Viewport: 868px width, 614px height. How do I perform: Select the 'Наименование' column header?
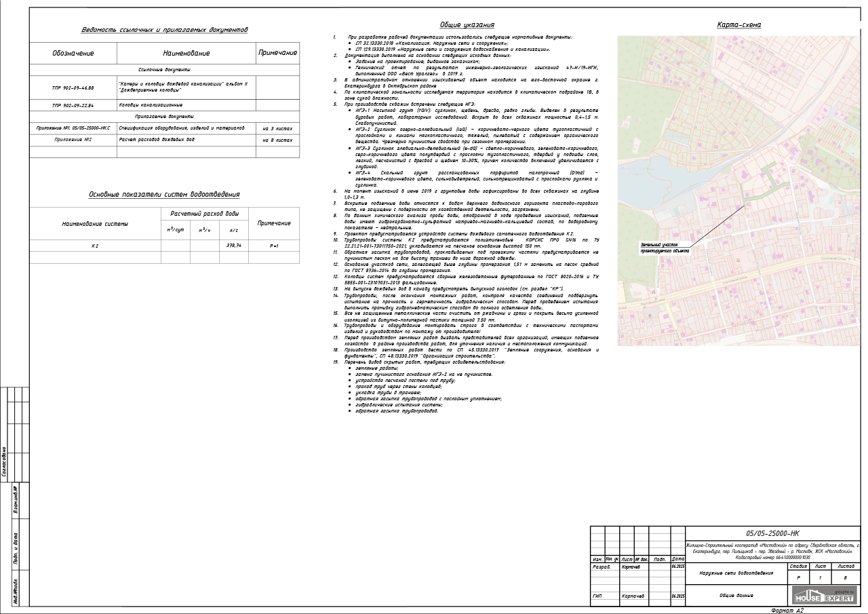tap(186, 53)
